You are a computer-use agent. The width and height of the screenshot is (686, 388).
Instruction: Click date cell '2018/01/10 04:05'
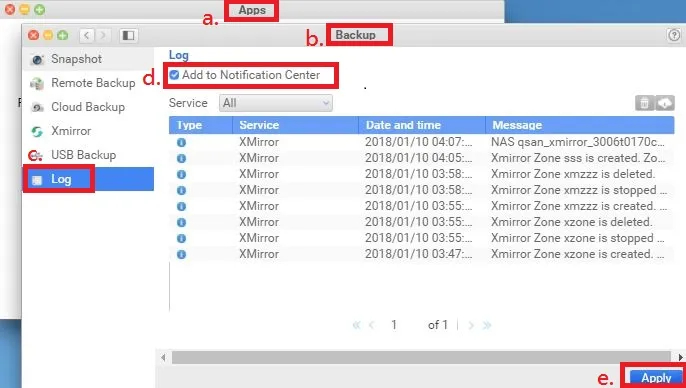[x=419, y=158]
